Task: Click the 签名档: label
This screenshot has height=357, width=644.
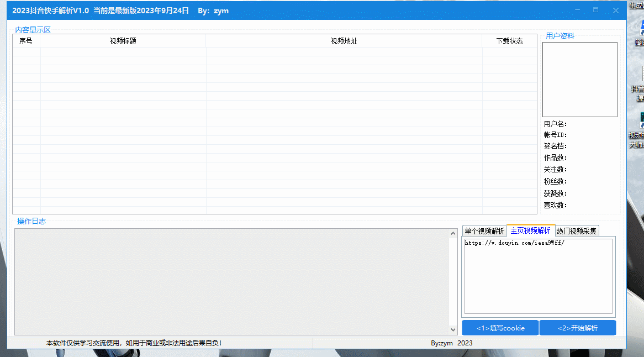Action: point(555,146)
